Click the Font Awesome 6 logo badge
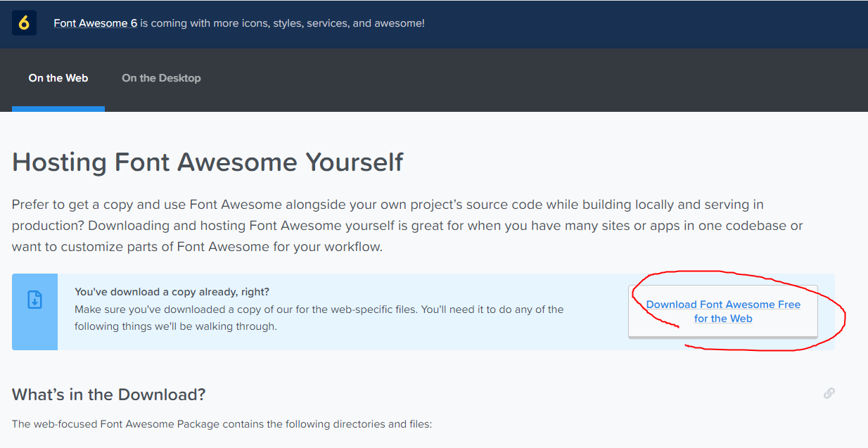The image size is (868, 448). 24,23
